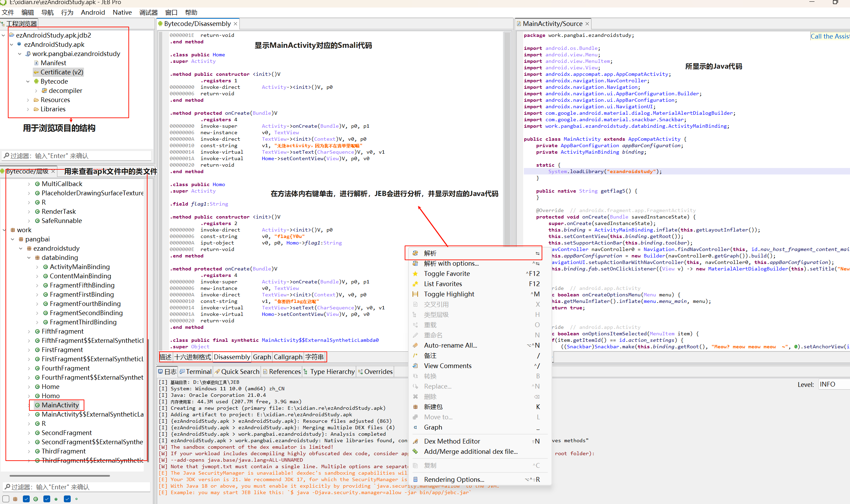The width and height of the screenshot is (850, 504).
Task: Open the Android menu
Action: (x=93, y=12)
